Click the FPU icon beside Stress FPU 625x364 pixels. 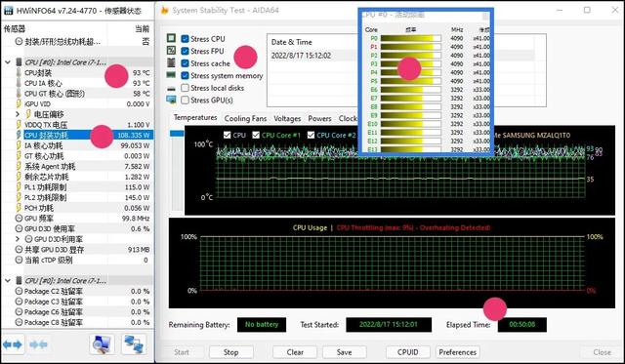(x=172, y=51)
